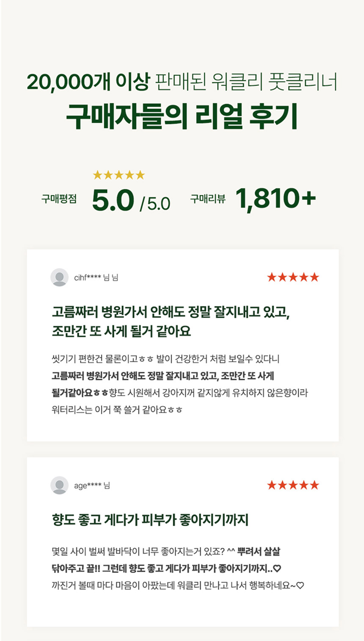Click the cihf**** reviewer profile avatar
364x641 pixels.
[x=59, y=277]
